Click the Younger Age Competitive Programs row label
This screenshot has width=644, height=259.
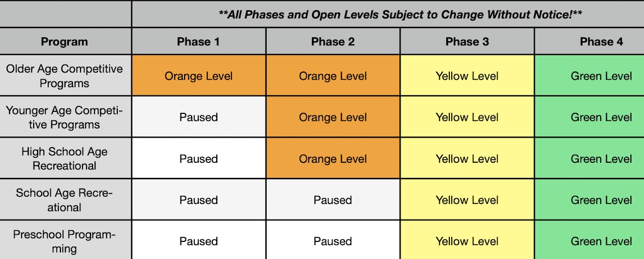(64, 117)
